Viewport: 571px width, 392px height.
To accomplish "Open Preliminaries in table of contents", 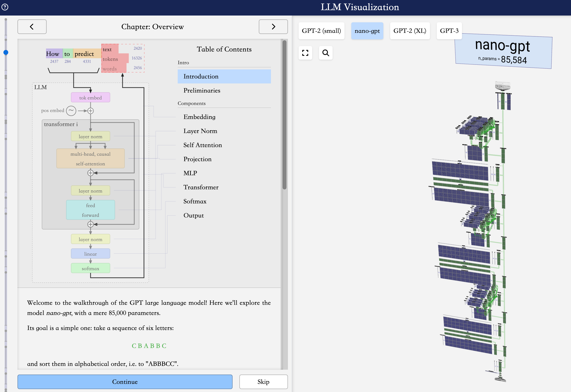I will (x=202, y=90).
